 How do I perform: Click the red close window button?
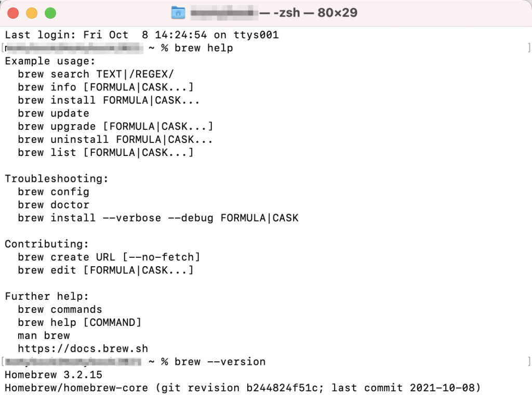click(x=13, y=13)
